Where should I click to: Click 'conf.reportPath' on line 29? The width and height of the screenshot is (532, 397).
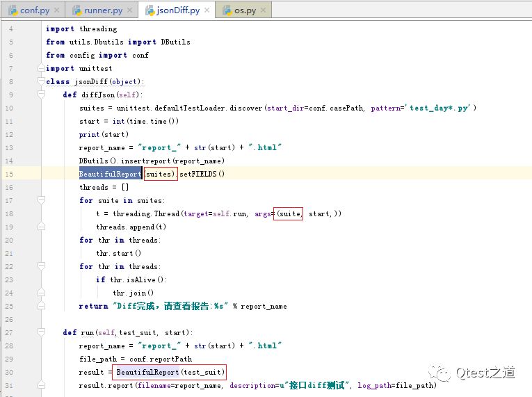[161, 359]
